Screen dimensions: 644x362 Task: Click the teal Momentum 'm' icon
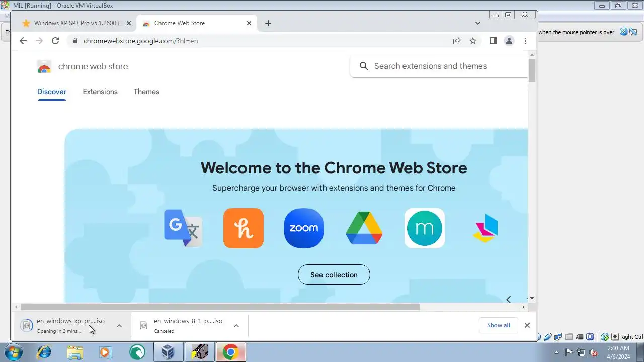click(425, 228)
